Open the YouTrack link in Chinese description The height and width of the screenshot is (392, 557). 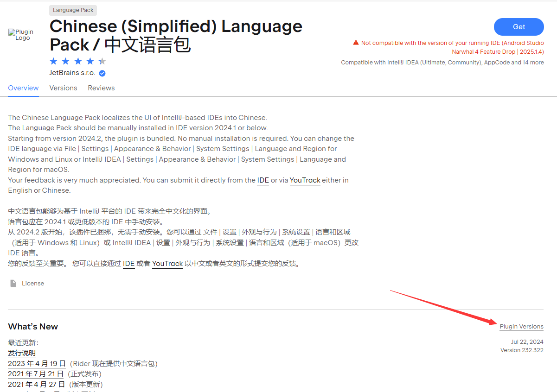click(x=167, y=264)
